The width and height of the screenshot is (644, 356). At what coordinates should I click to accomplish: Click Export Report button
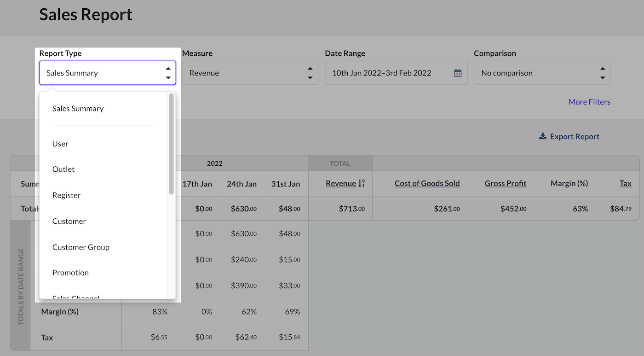[x=574, y=136]
